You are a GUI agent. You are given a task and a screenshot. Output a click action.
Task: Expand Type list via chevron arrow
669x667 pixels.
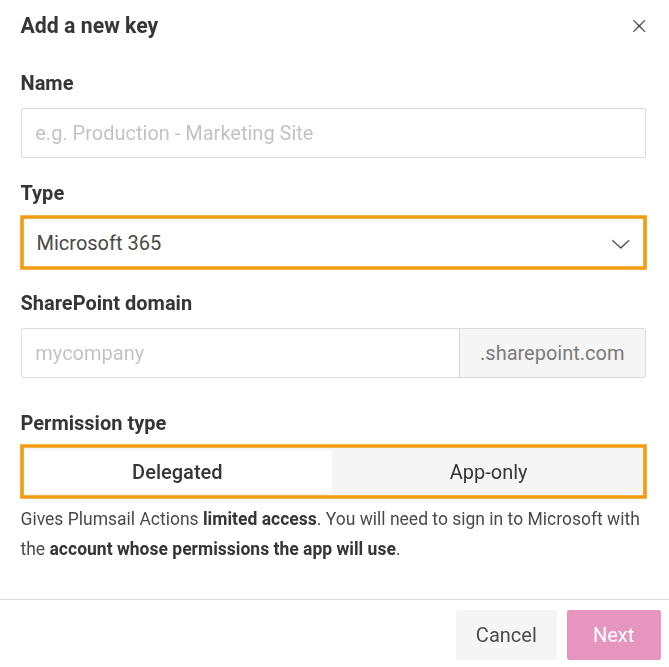pos(620,244)
